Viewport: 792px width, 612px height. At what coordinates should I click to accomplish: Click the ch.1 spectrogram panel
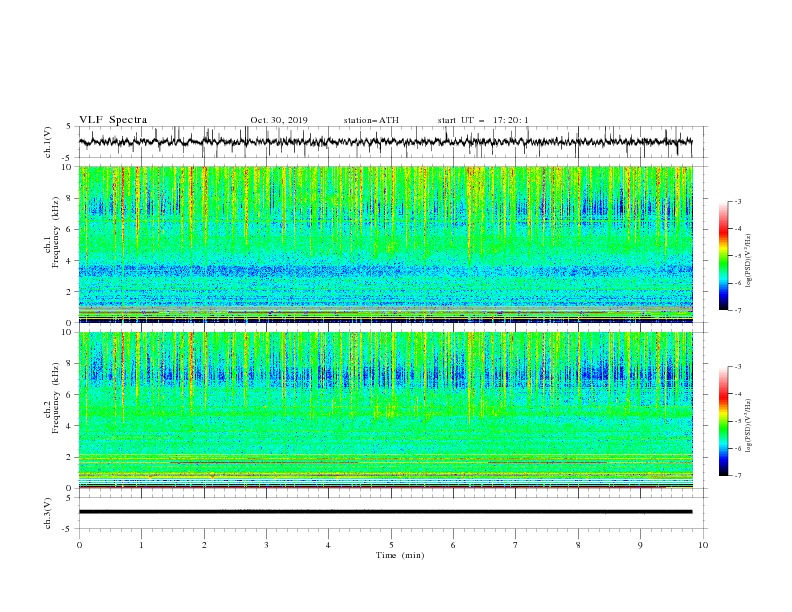click(x=386, y=244)
